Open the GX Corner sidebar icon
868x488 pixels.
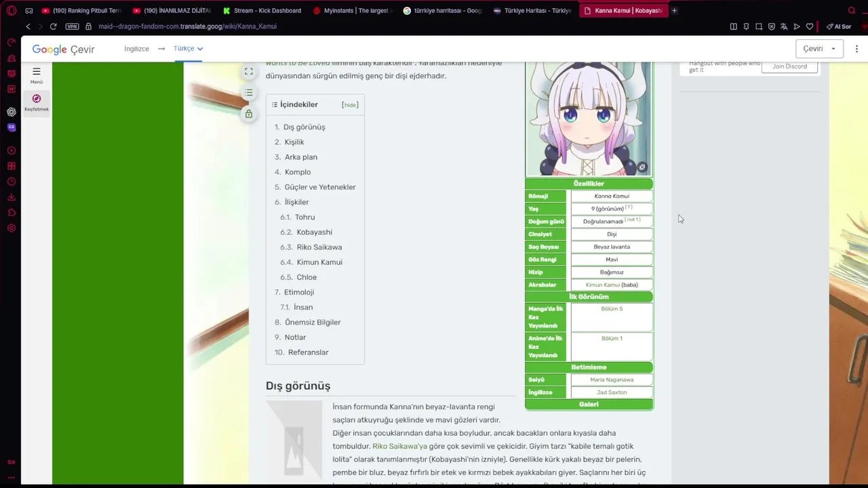pos(12,462)
